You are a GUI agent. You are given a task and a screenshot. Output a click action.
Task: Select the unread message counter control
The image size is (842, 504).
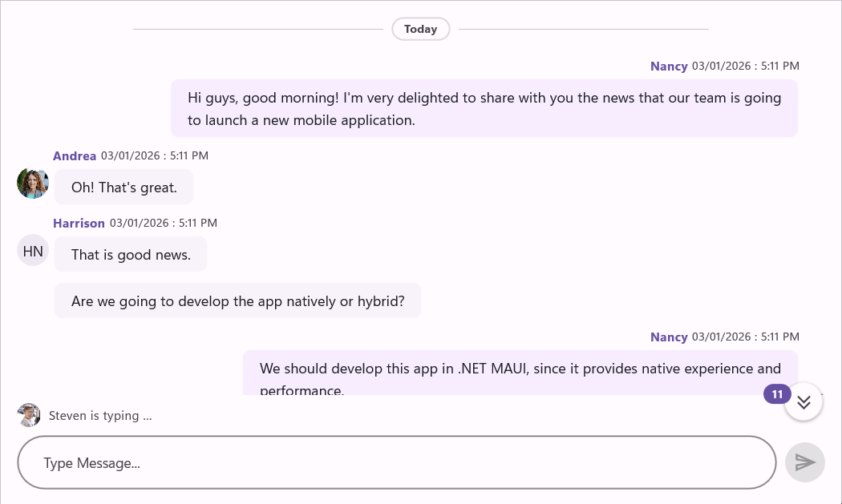776,394
